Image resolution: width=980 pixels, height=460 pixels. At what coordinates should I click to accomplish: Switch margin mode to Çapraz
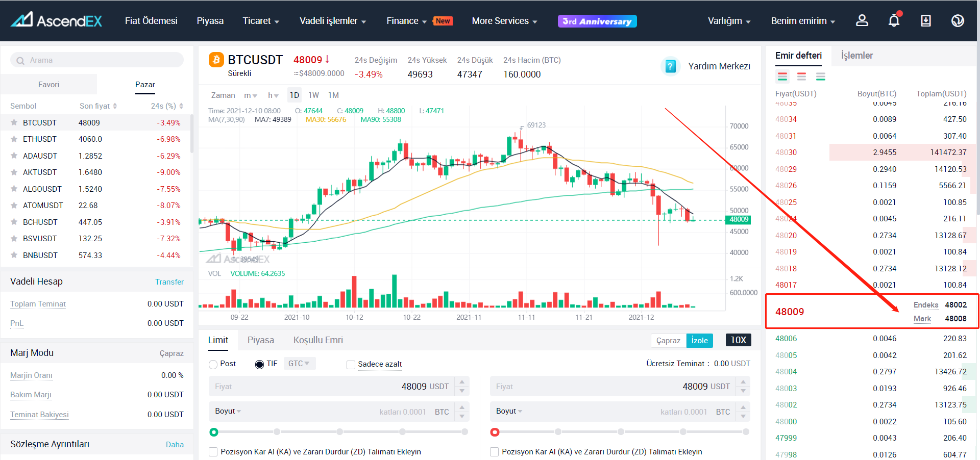(x=668, y=341)
